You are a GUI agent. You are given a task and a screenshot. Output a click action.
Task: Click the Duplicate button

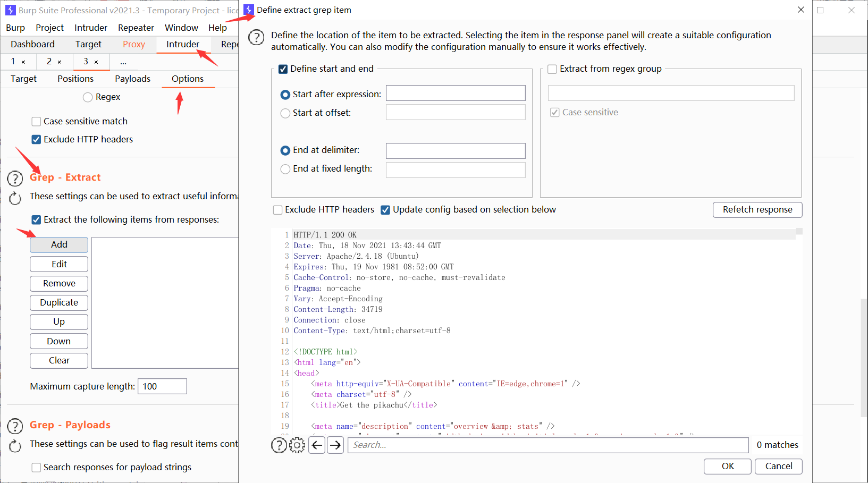click(59, 302)
